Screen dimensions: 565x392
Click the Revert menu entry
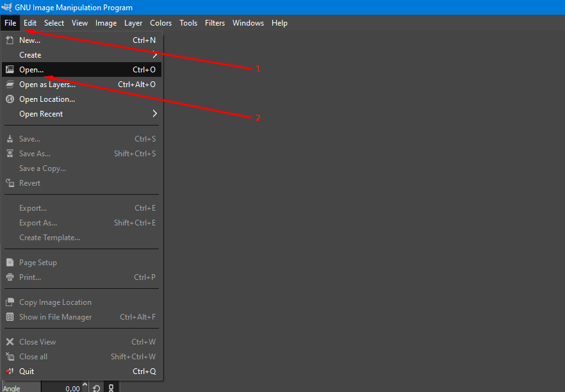coord(81,183)
